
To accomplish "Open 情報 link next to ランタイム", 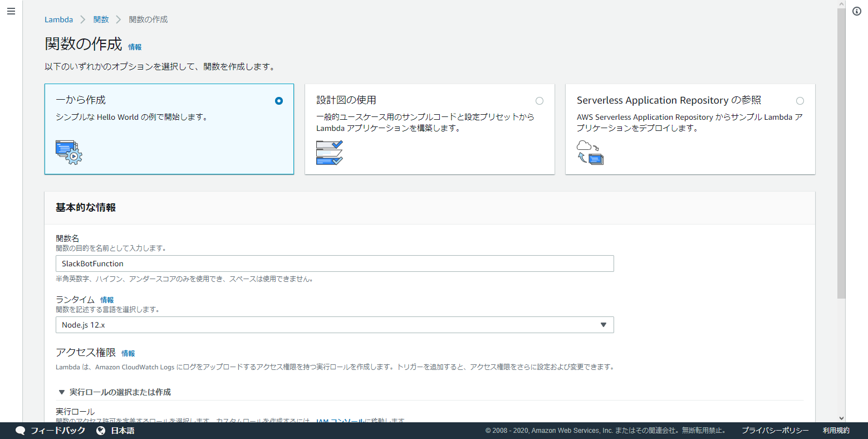I will tap(107, 300).
